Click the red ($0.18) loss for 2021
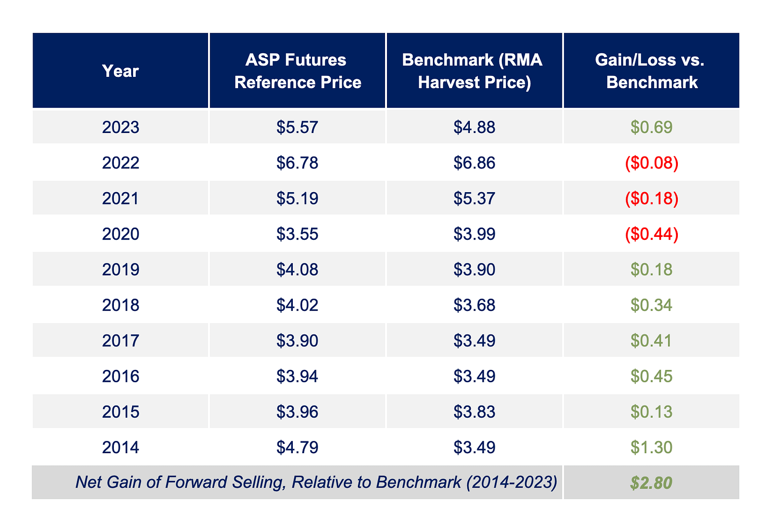773x532 pixels. 651,199
